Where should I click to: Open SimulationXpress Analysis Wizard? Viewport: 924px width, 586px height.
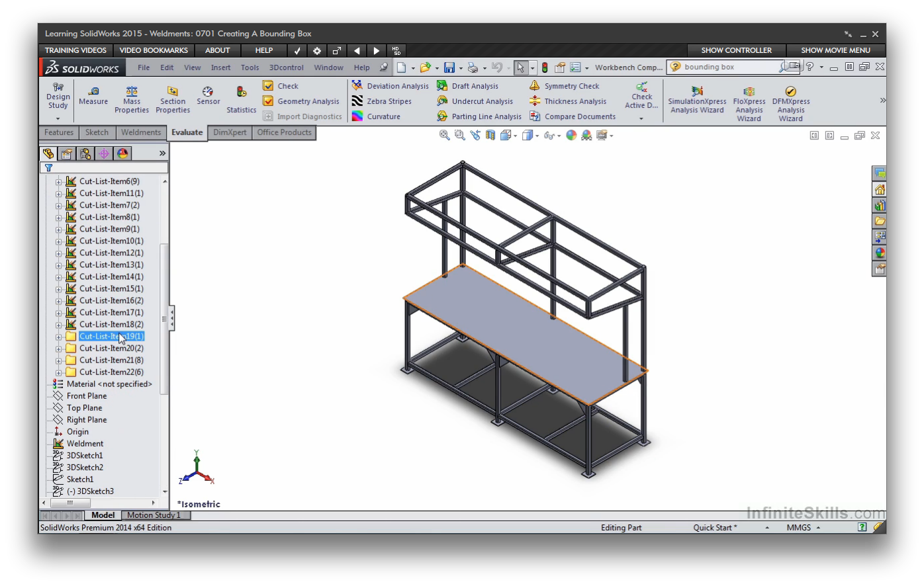(x=697, y=101)
